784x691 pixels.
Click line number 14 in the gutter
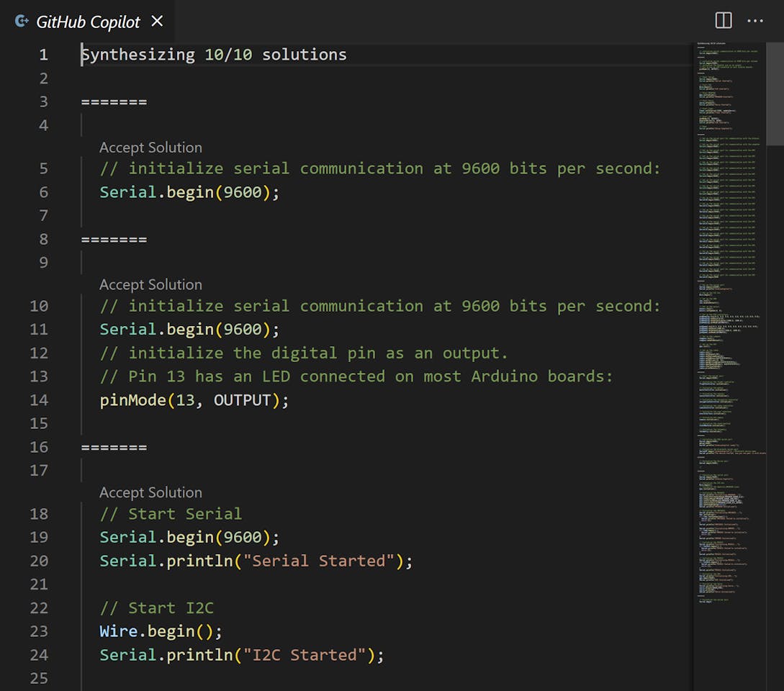(x=39, y=400)
